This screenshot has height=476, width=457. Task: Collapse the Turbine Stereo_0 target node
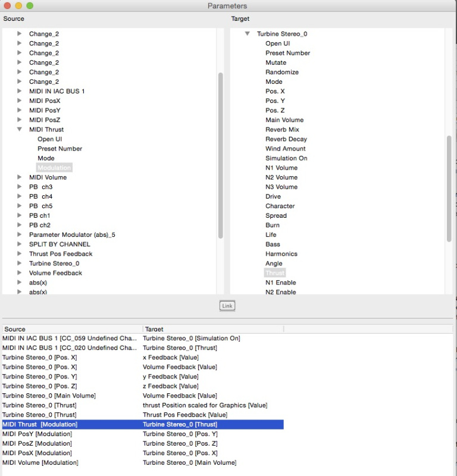tap(247, 34)
